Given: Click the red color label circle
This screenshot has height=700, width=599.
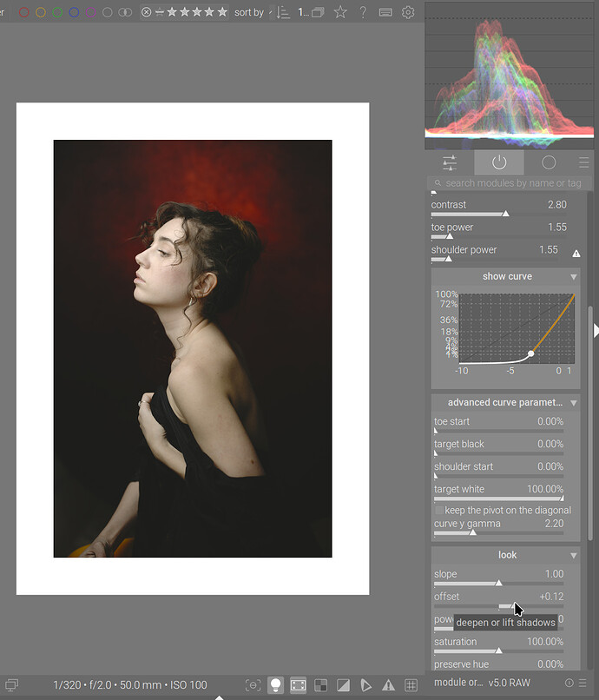Looking at the screenshot, I should click(x=24, y=12).
